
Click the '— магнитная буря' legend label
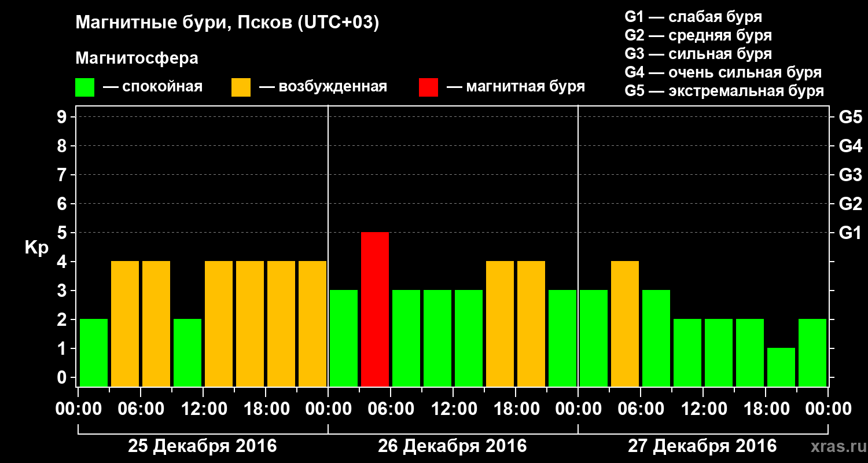pos(516,87)
